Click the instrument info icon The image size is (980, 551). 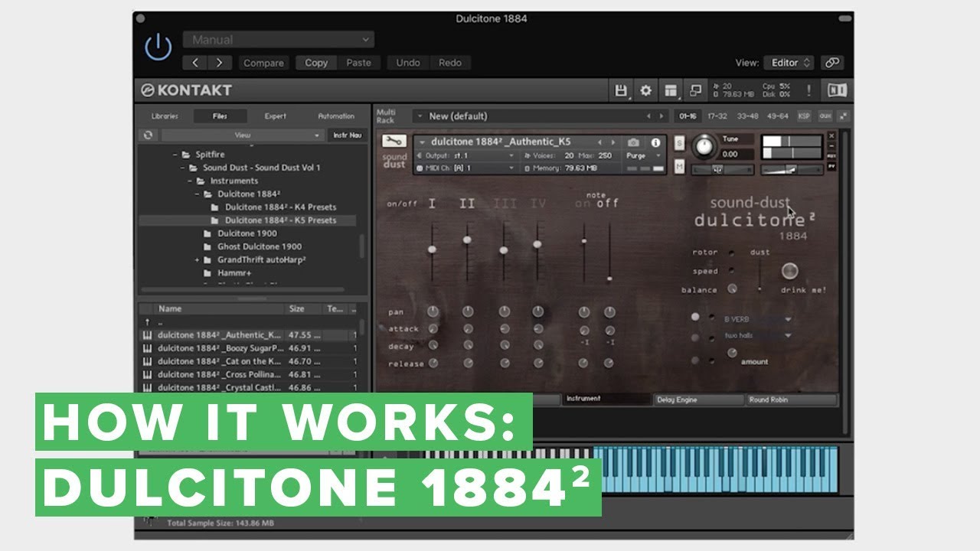655,142
